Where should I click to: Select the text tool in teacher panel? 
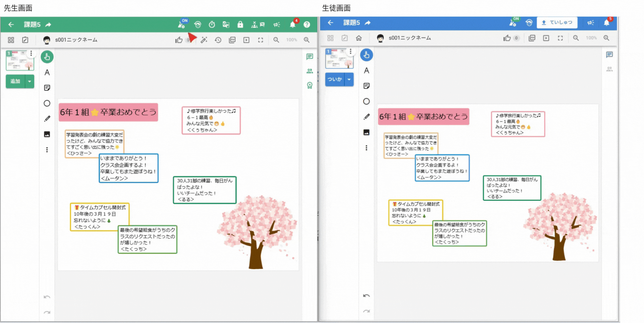click(x=47, y=72)
